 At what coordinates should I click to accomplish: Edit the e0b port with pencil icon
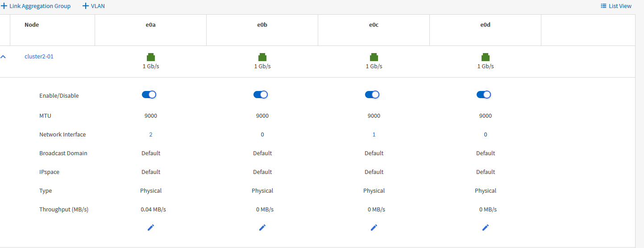coord(262,227)
